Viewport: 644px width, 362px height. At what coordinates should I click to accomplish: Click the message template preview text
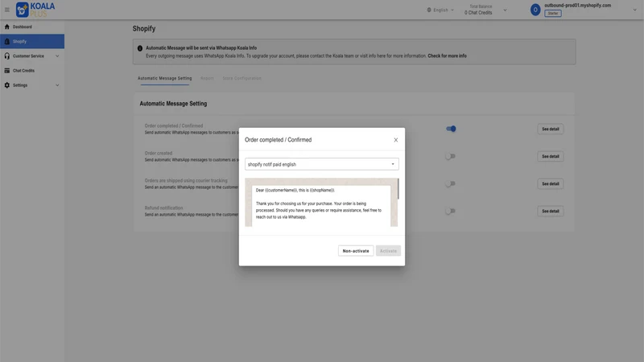coord(318,204)
